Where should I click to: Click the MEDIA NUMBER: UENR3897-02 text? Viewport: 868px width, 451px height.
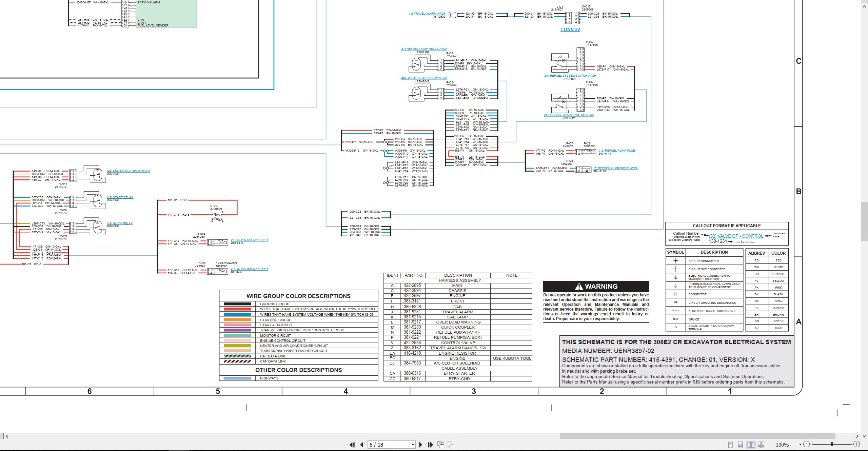pyautogui.click(x=608, y=351)
